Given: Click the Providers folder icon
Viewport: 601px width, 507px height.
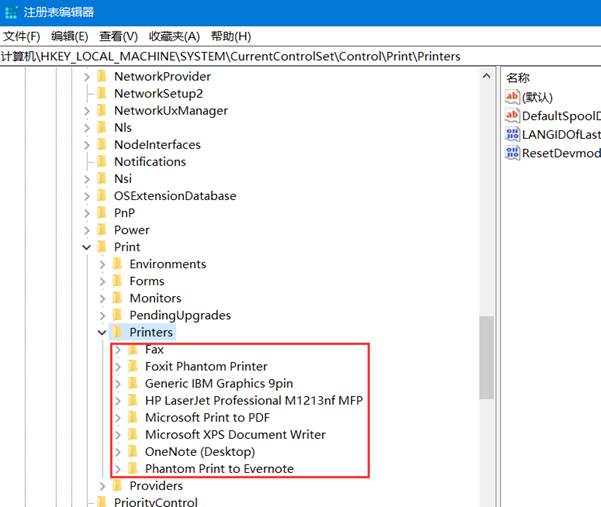Looking at the screenshot, I should tap(117, 486).
